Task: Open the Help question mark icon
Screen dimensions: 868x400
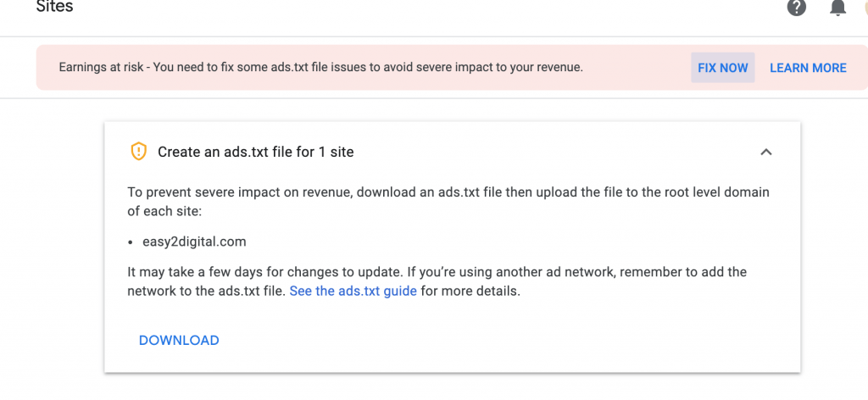Action: pyautogui.click(x=796, y=7)
